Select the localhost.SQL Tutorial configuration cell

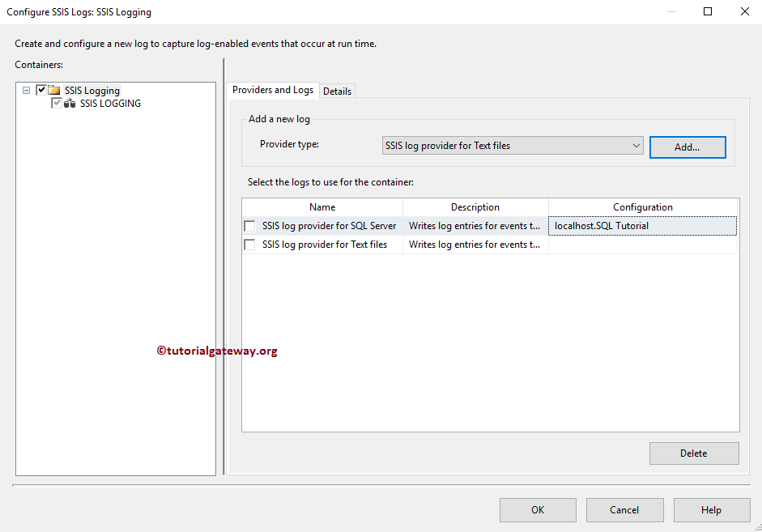tap(643, 225)
